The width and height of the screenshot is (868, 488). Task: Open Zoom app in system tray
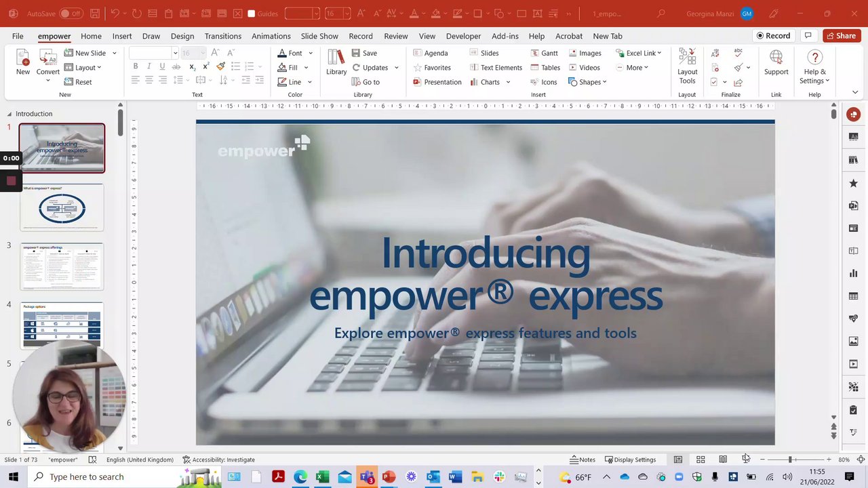(x=679, y=477)
